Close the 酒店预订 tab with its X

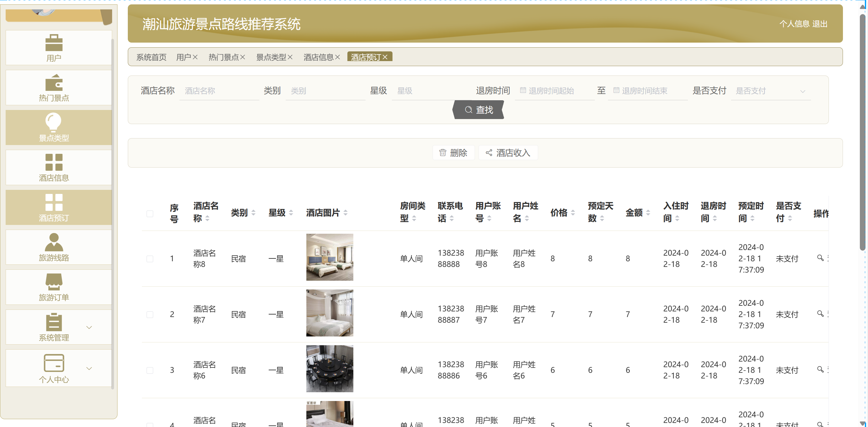(x=385, y=57)
